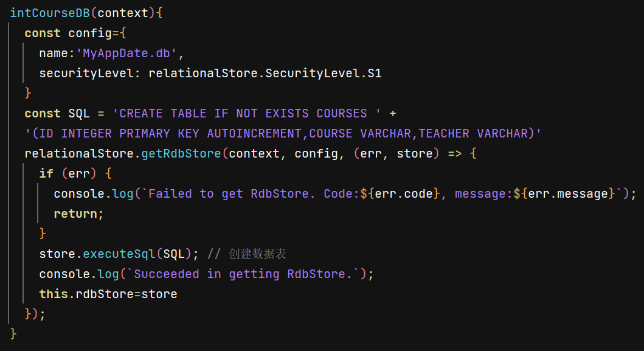This screenshot has width=644, height=351.
Task: Click the return statement
Action: tap(75, 214)
